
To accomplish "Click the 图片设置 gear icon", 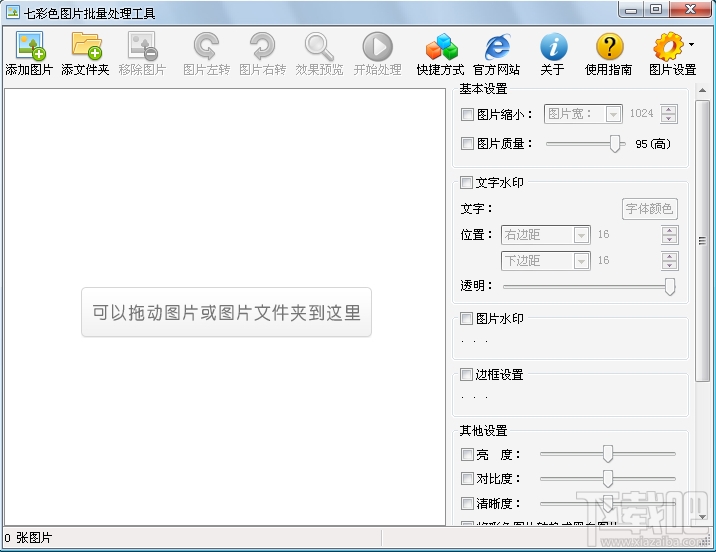I will [668, 46].
